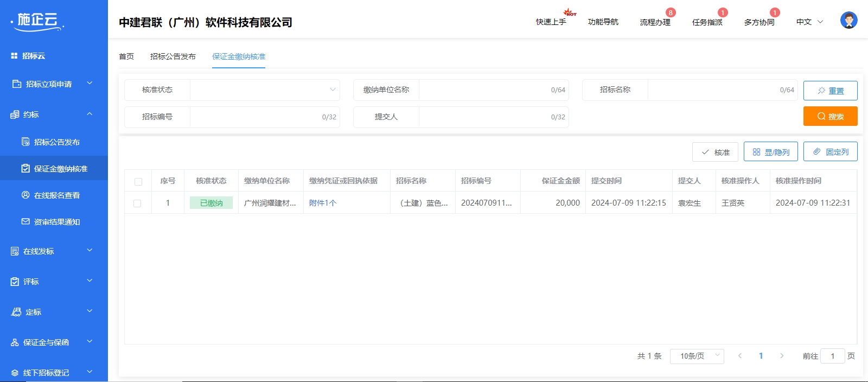The height and width of the screenshot is (382, 868).
Task: Open the 附件1个 attachment link
Action: click(323, 203)
